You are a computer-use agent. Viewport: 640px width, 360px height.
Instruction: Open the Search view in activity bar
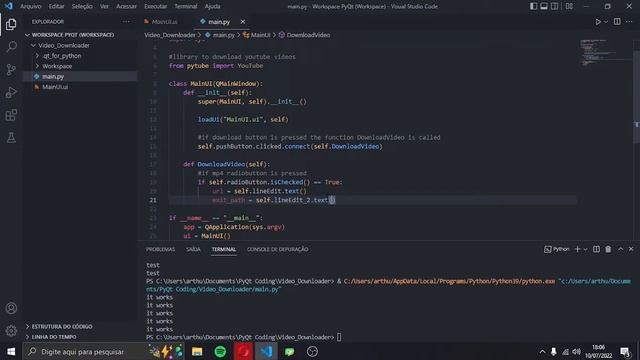point(11,47)
